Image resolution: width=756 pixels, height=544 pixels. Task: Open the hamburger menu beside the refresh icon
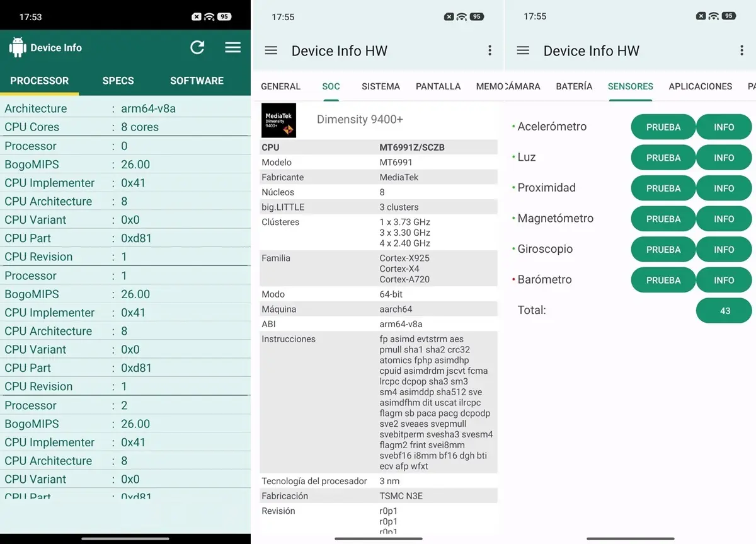233,47
